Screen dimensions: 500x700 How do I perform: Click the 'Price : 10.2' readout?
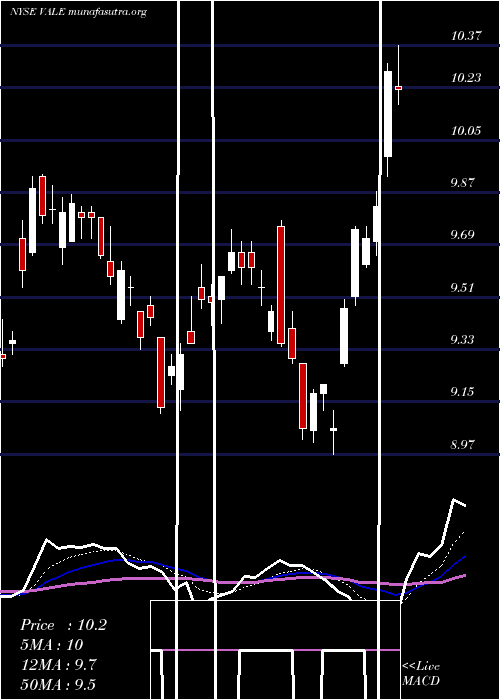(64, 625)
